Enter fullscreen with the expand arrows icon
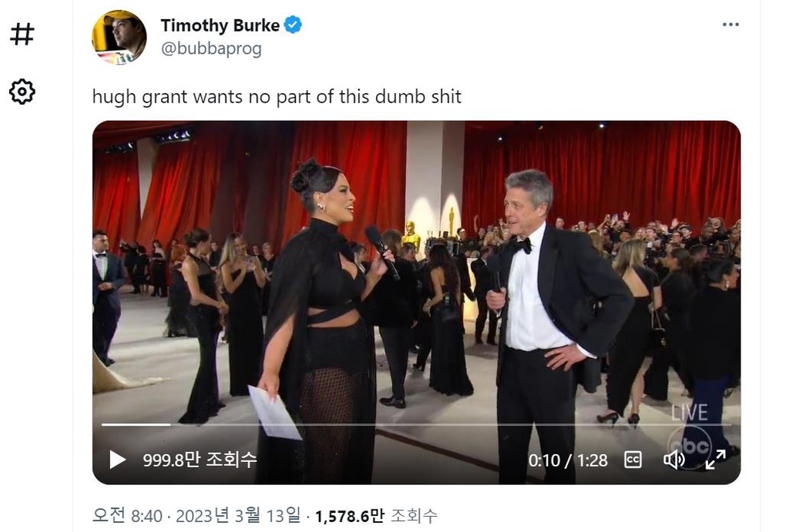Screen dimensions: 789x532 click(715, 460)
